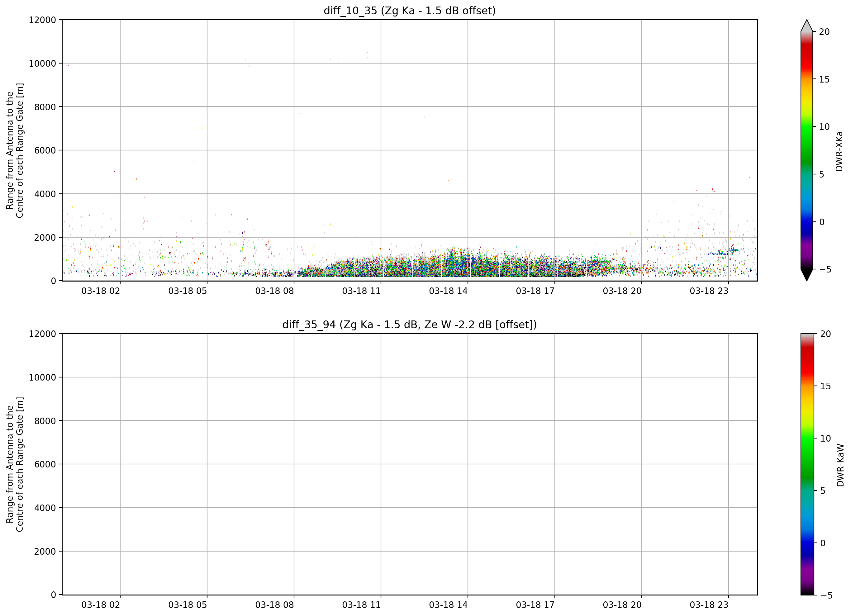Click the "03-18 20" tick label under the bottom plot
851x616 pixels.
(x=622, y=605)
